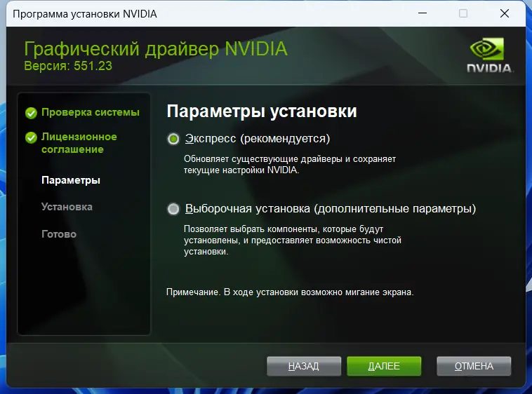Click the Параметры установки heading
Image resolution: width=532 pixels, height=394 pixels.
click(x=262, y=111)
